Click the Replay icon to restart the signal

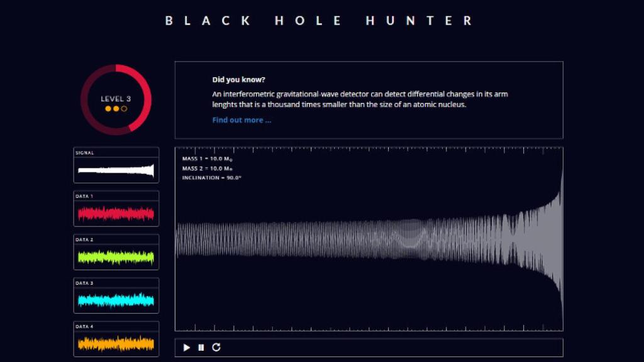click(216, 346)
